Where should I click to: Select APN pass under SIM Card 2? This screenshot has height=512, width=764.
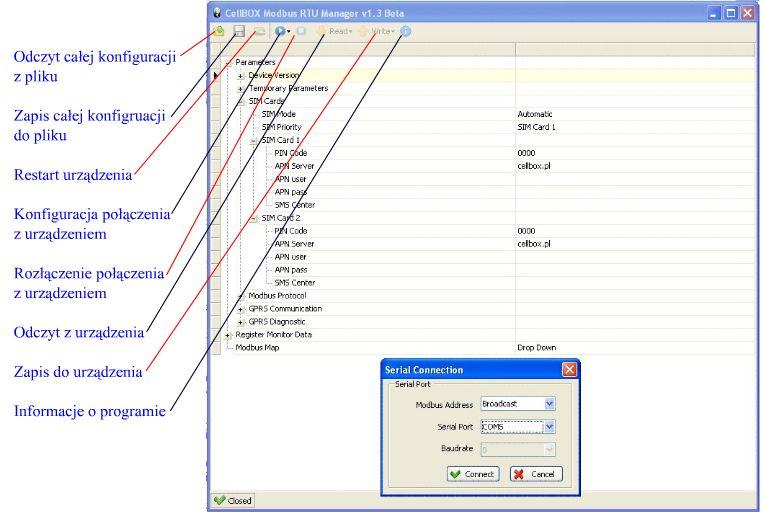(x=290, y=270)
